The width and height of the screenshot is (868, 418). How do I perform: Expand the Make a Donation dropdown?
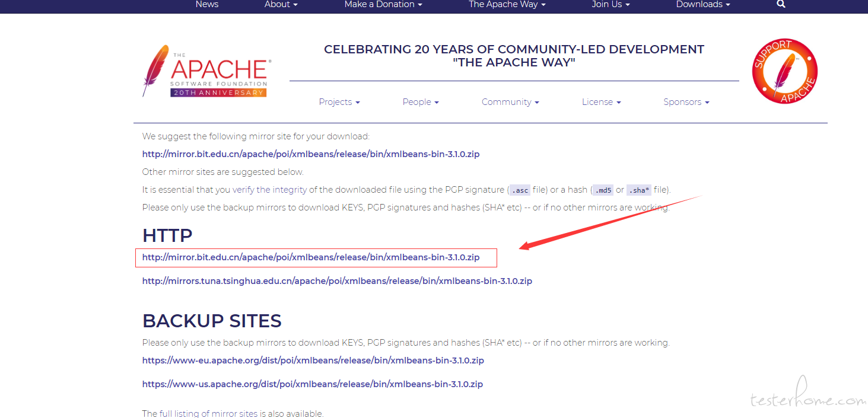click(383, 4)
